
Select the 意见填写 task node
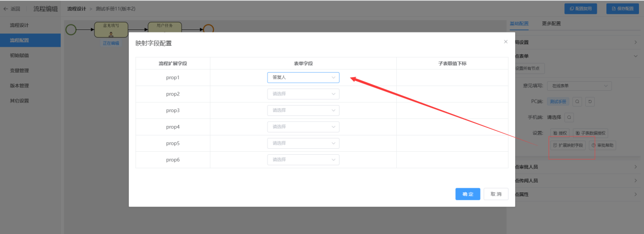[111, 30]
